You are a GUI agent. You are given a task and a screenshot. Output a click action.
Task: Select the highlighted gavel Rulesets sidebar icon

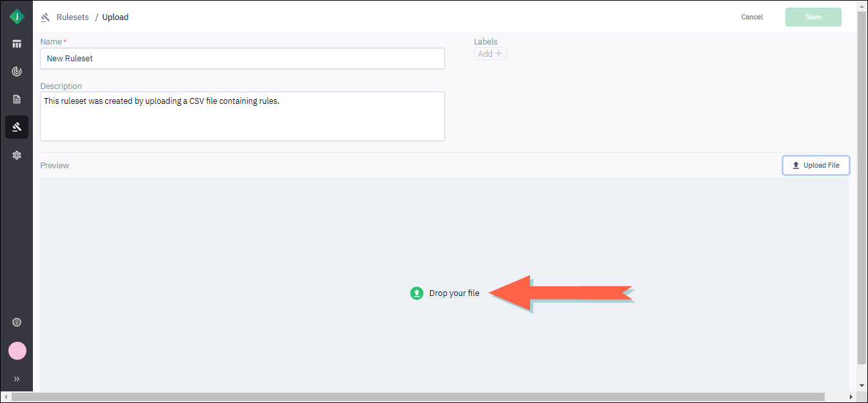pos(17,127)
